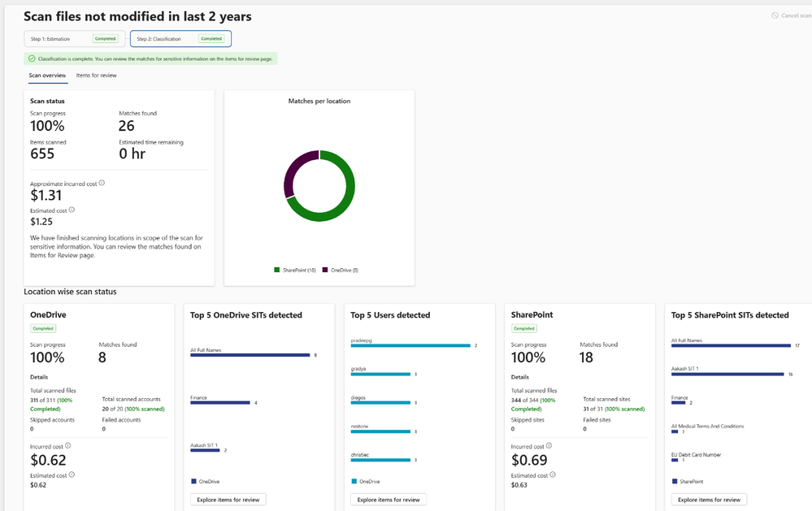Click the green classification complete checkmark icon
Viewport: 812px width, 511px height.
point(32,58)
